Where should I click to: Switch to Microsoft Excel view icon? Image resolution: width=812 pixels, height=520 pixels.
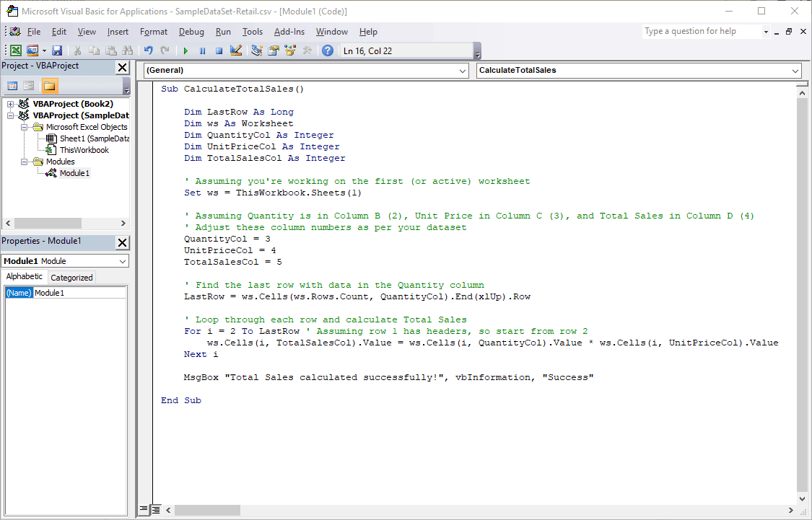(x=16, y=50)
